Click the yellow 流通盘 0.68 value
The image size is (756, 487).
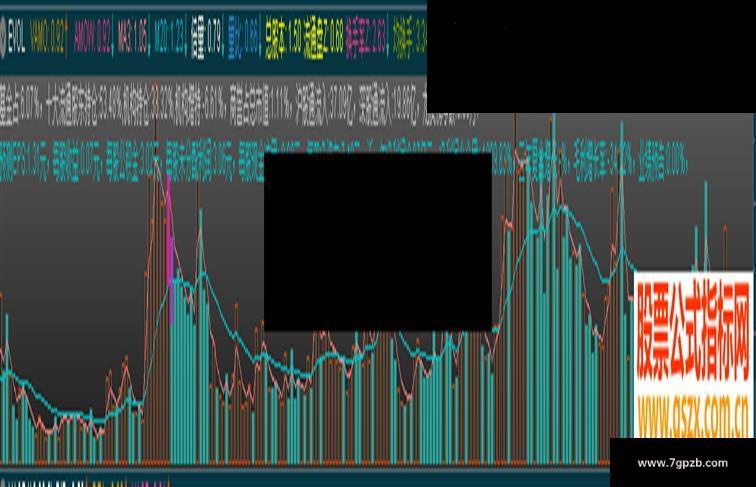click(x=324, y=39)
